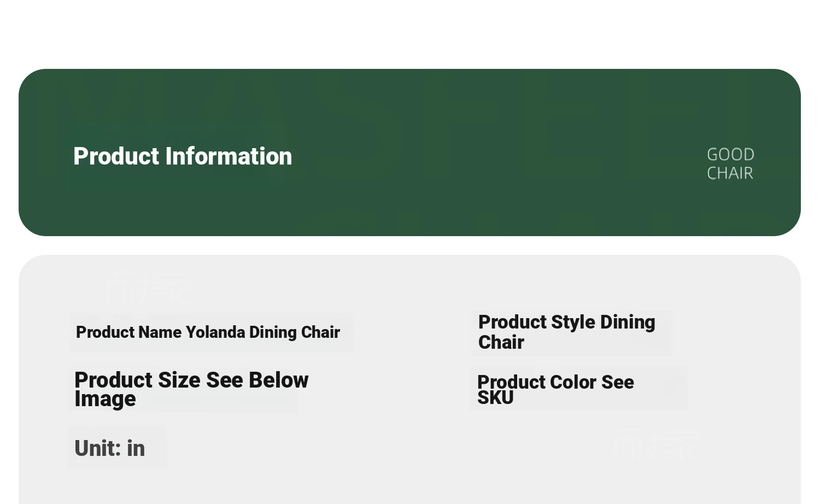The width and height of the screenshot is (820, 504).
Task: Click the word Yolanda in the product name
Action: pos(215,332)
